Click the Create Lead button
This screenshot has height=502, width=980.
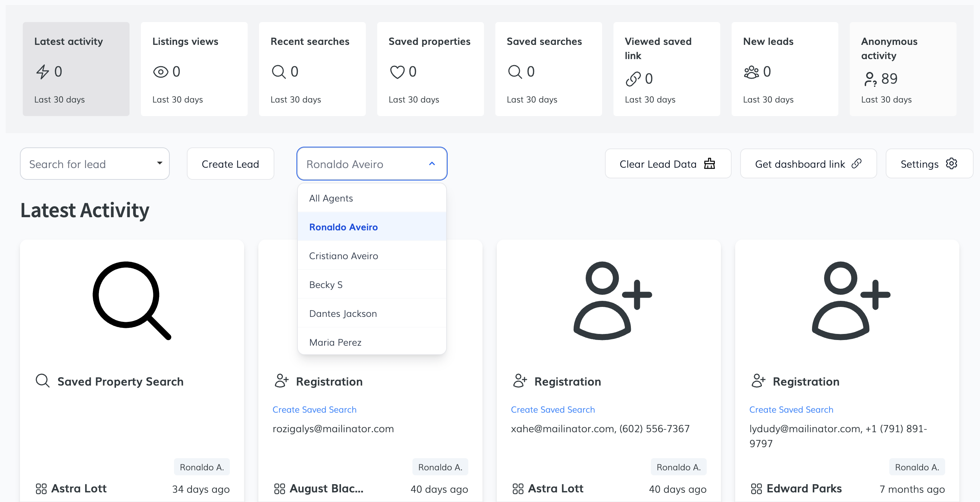tap(230, 164)
